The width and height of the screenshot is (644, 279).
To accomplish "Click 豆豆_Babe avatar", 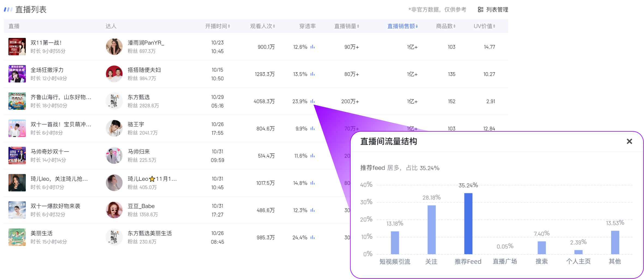I will coord(114,210).
